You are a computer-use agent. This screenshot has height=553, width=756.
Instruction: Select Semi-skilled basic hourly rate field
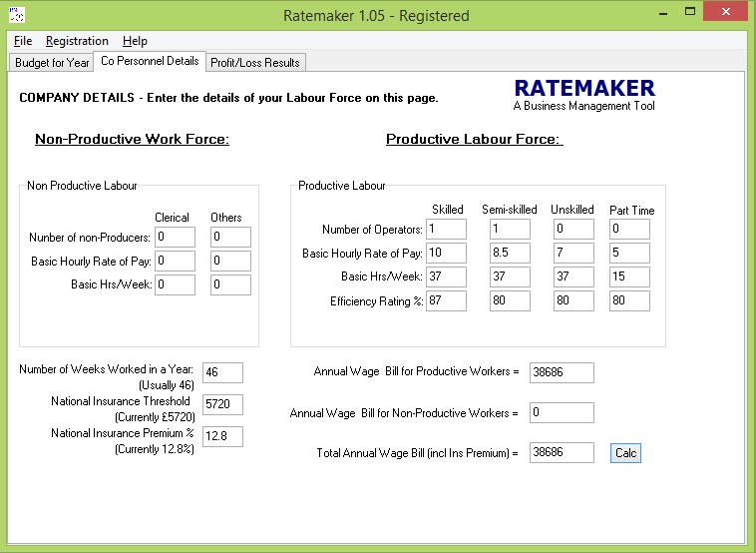(508, 254)
